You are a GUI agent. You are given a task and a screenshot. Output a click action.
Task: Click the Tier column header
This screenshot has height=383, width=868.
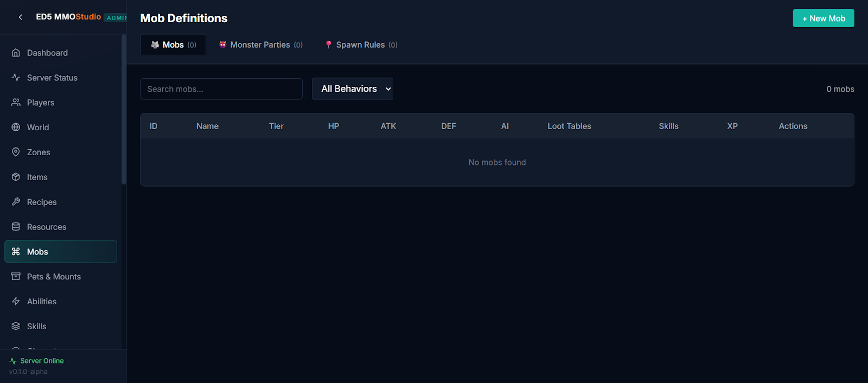(276, 126)
